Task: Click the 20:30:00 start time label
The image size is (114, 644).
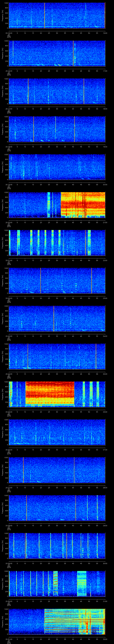Action: click(9, 601)
